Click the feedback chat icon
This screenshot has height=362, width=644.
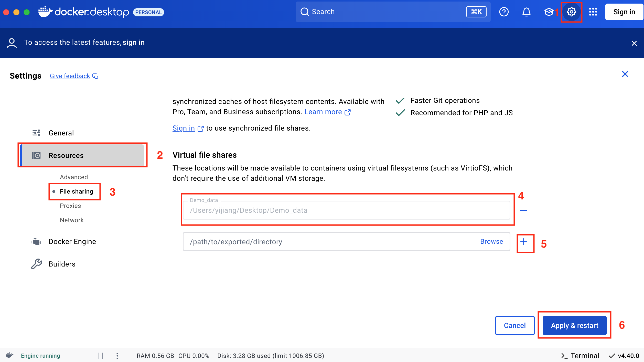(95, 76)
